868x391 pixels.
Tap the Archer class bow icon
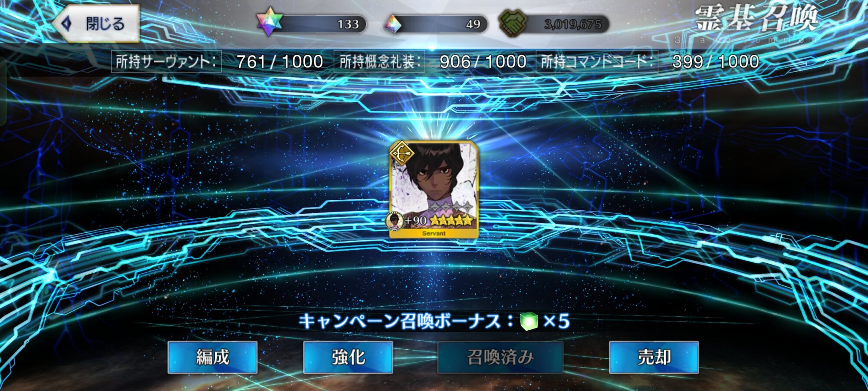(402, 153)
